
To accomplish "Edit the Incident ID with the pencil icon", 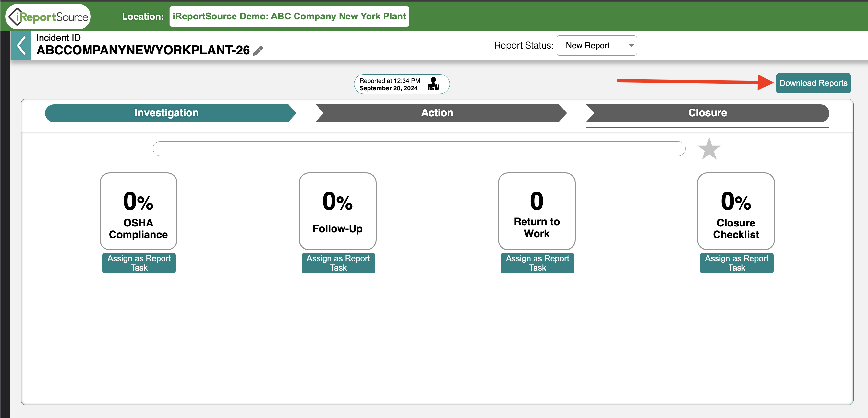I will (x=258, y=51).
